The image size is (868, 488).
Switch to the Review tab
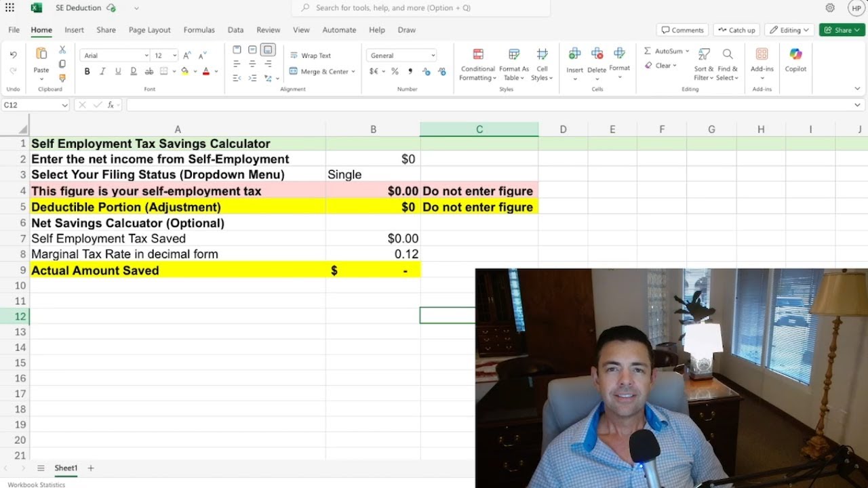click(268, 30)
